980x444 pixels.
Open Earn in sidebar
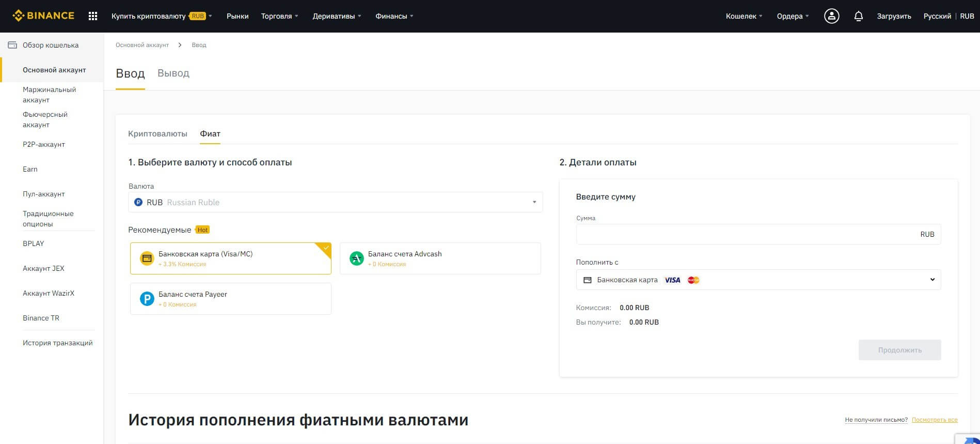tap(30, 169)
